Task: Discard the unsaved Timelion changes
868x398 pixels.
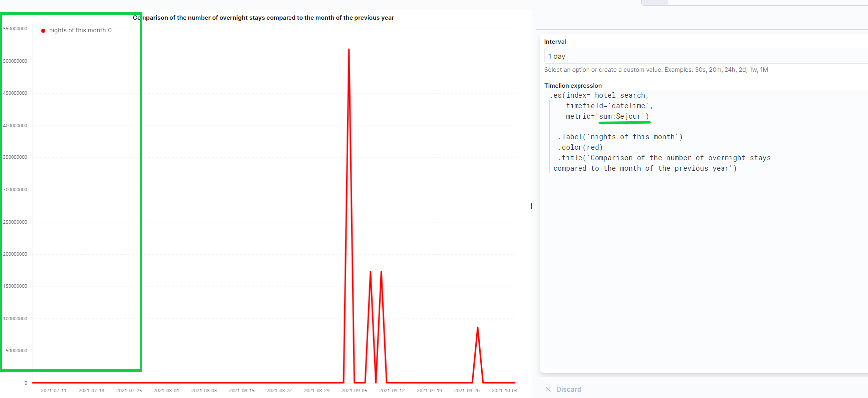Action: 563,389
